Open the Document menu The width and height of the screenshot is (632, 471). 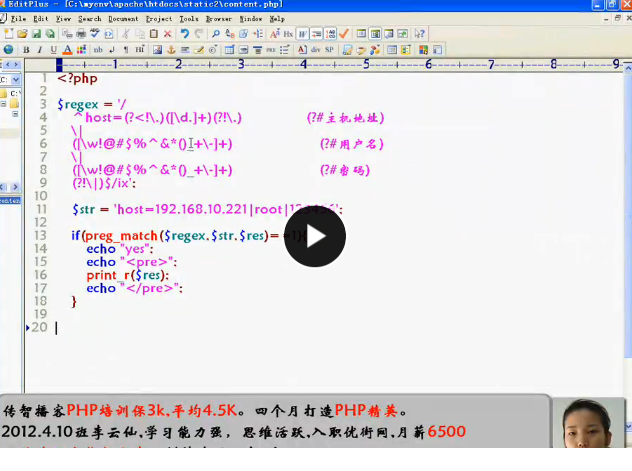click(x=123, y=19)
